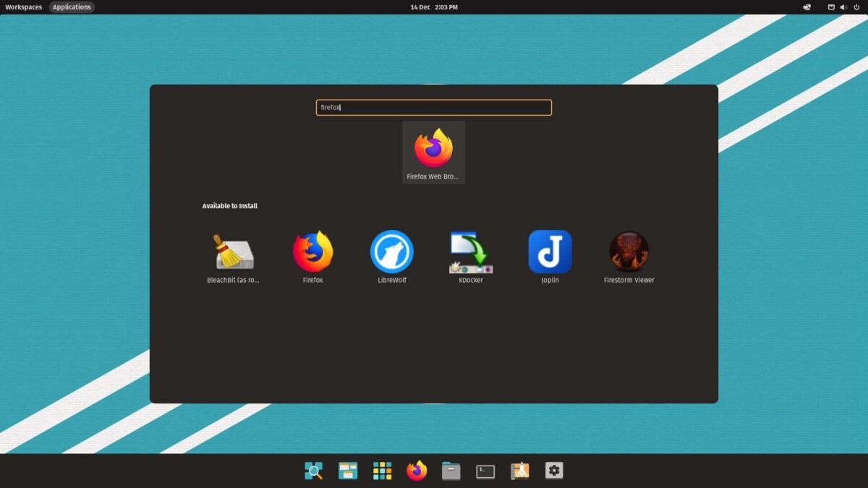Open the file manager from the dock
Viewport: 868px width, 488px height.
tap(451, 470)
